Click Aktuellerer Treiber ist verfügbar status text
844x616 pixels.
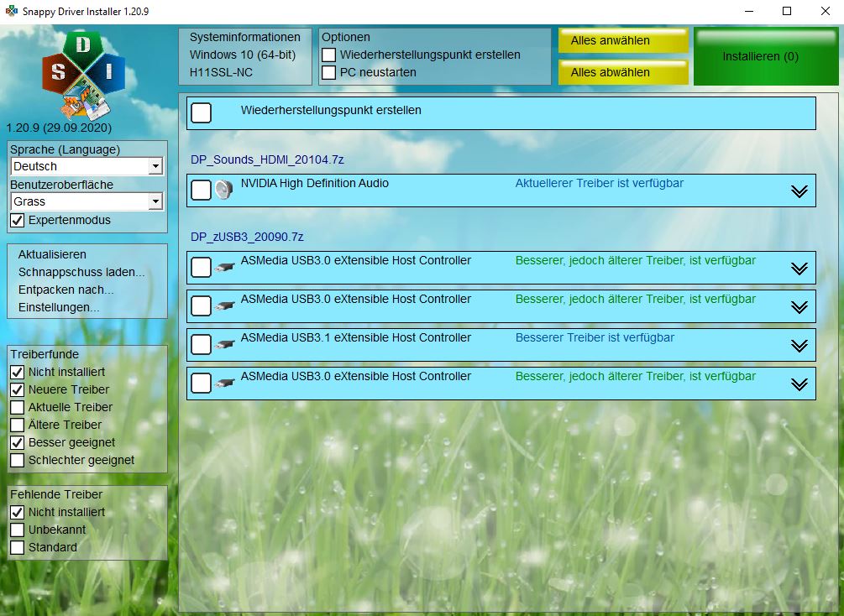599,183
